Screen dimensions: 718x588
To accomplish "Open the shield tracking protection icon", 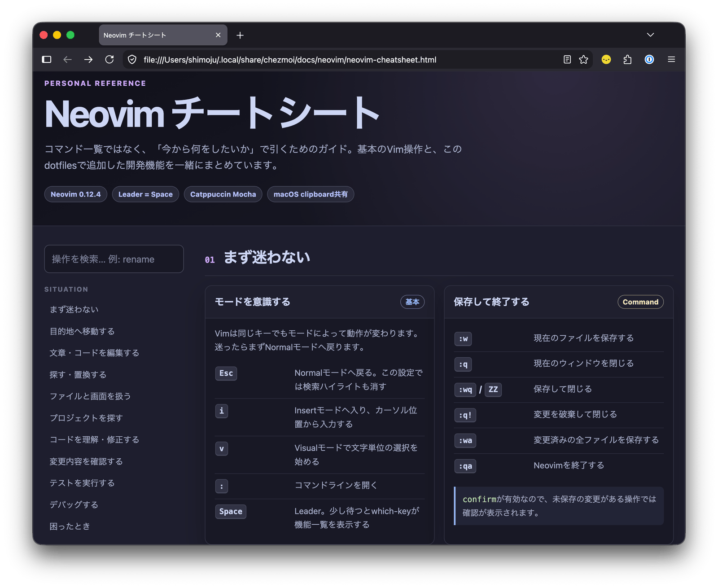I will click(x=132, y=60).
